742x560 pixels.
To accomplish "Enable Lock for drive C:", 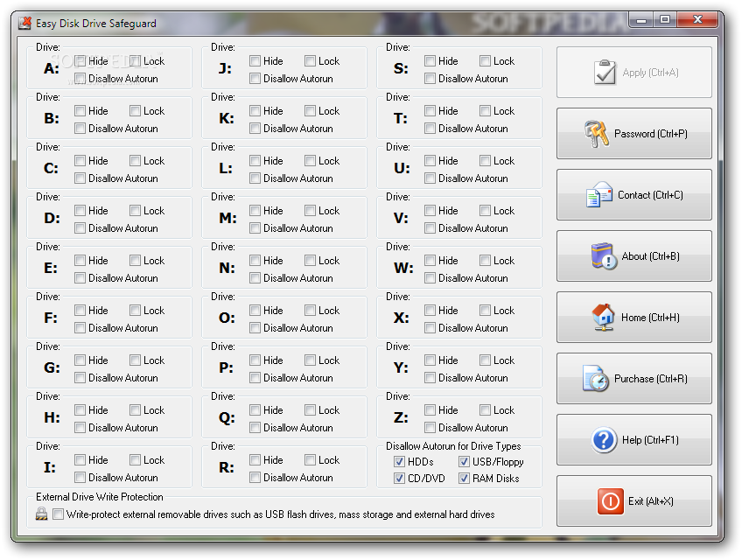I will pyautogui.click(x=135, y=161).
